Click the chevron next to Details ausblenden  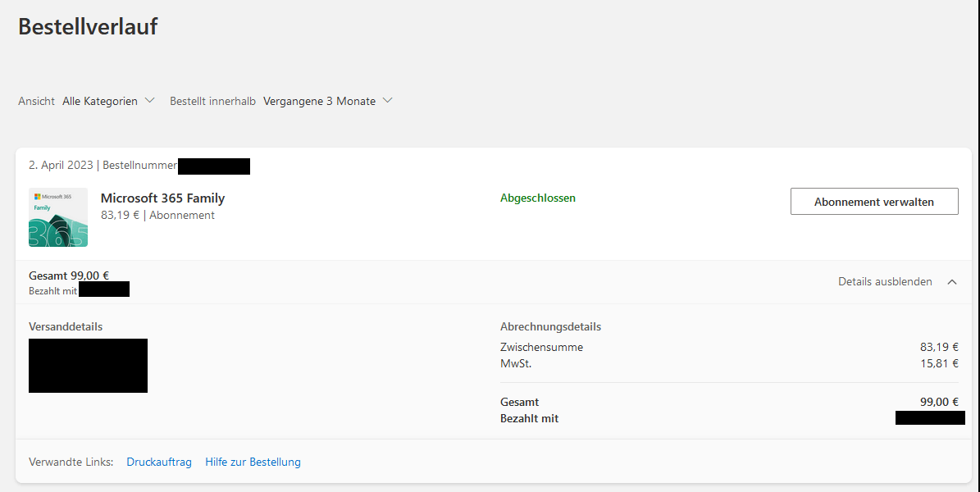click(952, 282)
